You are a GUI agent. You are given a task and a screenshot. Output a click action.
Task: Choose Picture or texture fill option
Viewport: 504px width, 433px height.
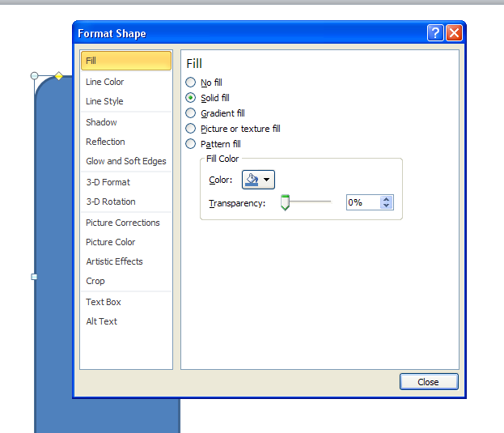[x=191, y=129]
